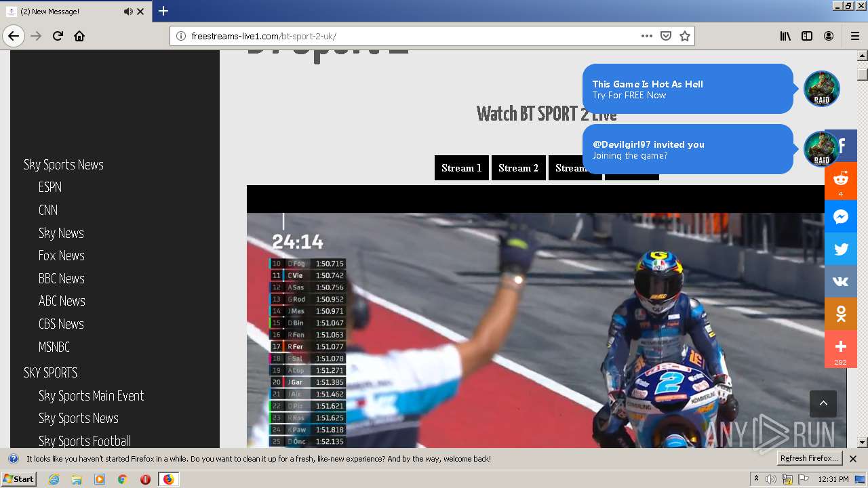Open page actions three-dot menu
This screenshot has height=488, width=868.
pos(646,36)
